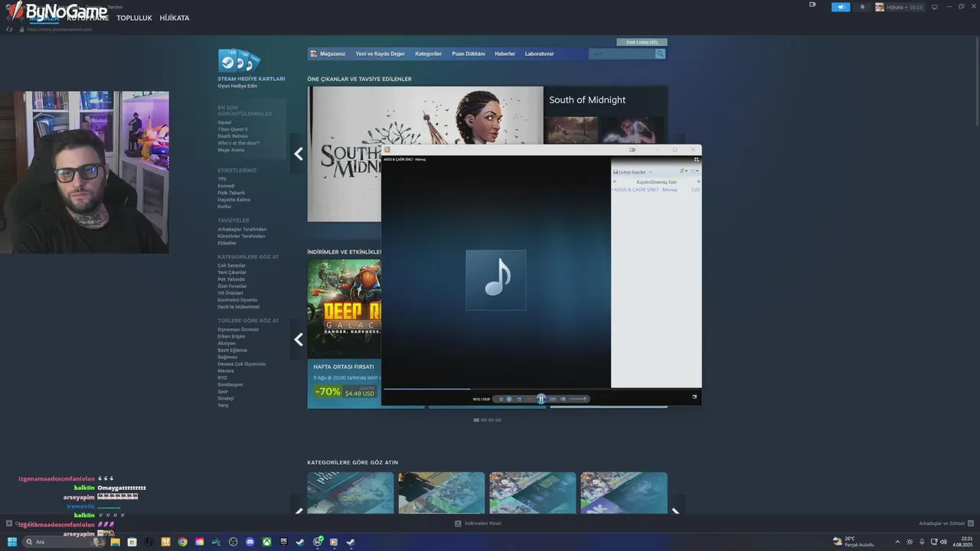Expand the 'Listeyi kaydet' dropdown arrow

[651, 171]
